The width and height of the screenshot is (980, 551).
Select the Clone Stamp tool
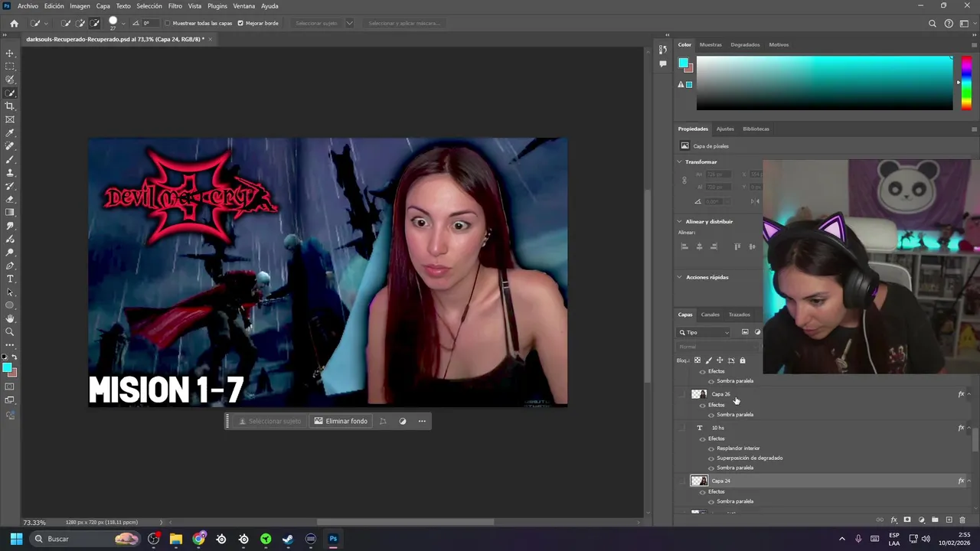10,173
